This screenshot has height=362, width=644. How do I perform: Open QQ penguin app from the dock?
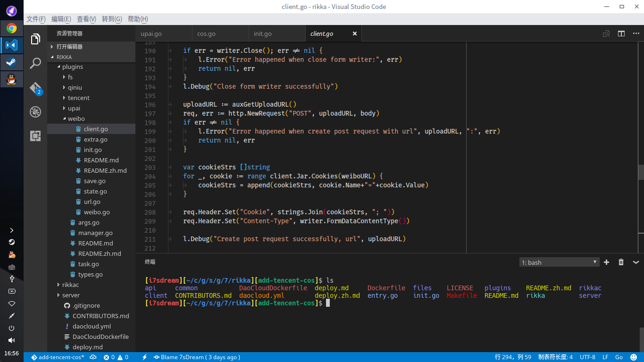[x=12, y=80]
